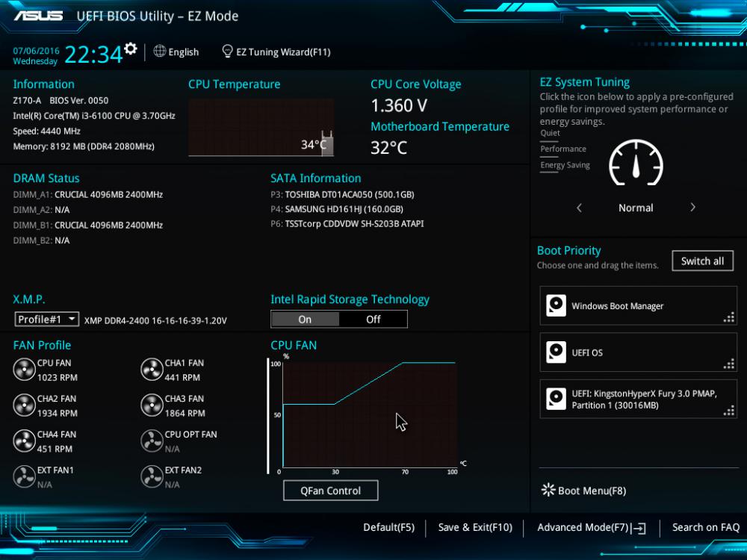Click the EZ Tuning Wizard lightbulb icon
Image resolution: width=747 pixels, height=560 pixels.
click(x=227, y=52)
